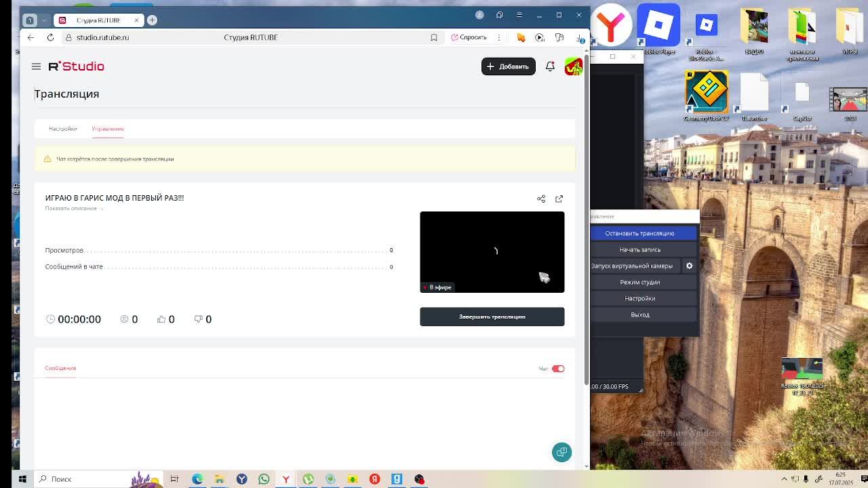Open browser downloads icon

[580, 37]
